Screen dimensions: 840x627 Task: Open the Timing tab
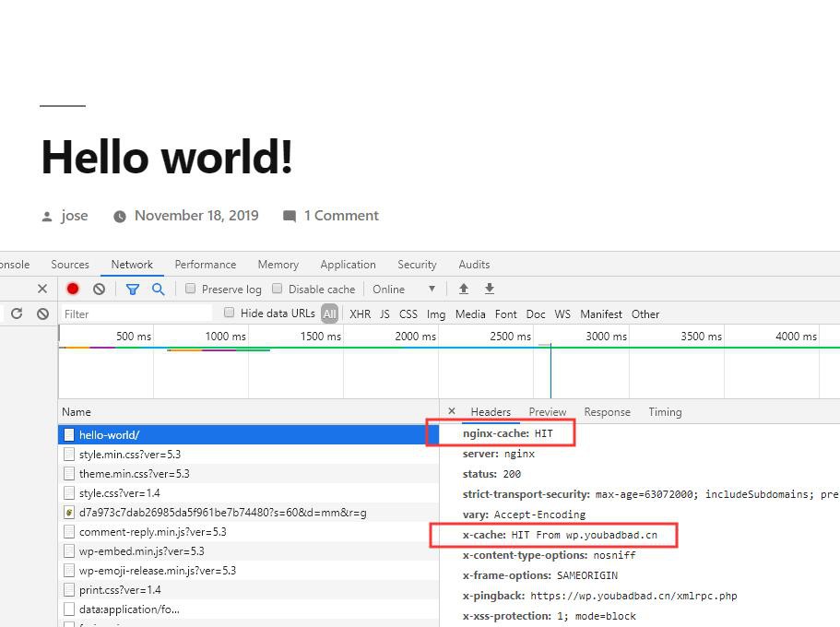[664, 412]
